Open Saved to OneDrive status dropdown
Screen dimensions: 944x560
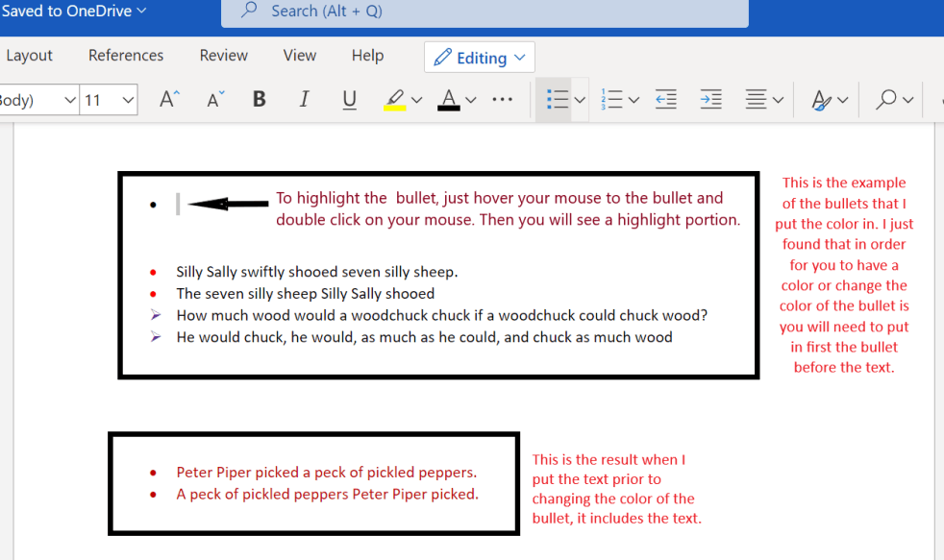click(73, 11)
